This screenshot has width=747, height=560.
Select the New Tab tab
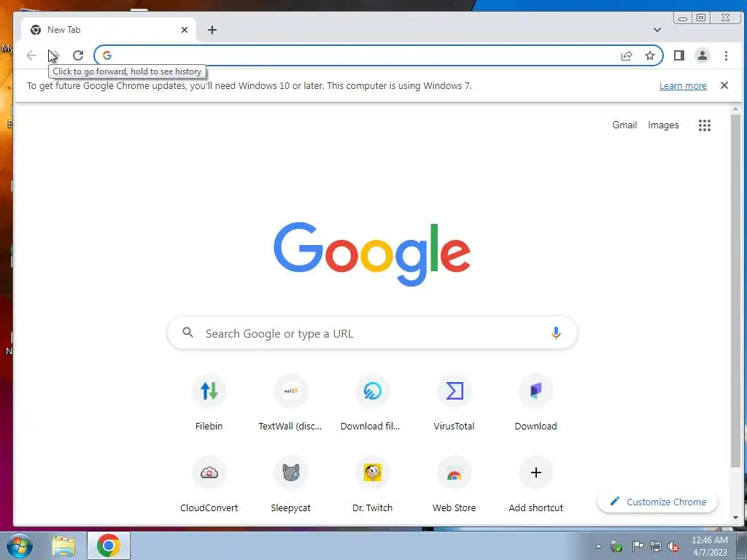108,30
